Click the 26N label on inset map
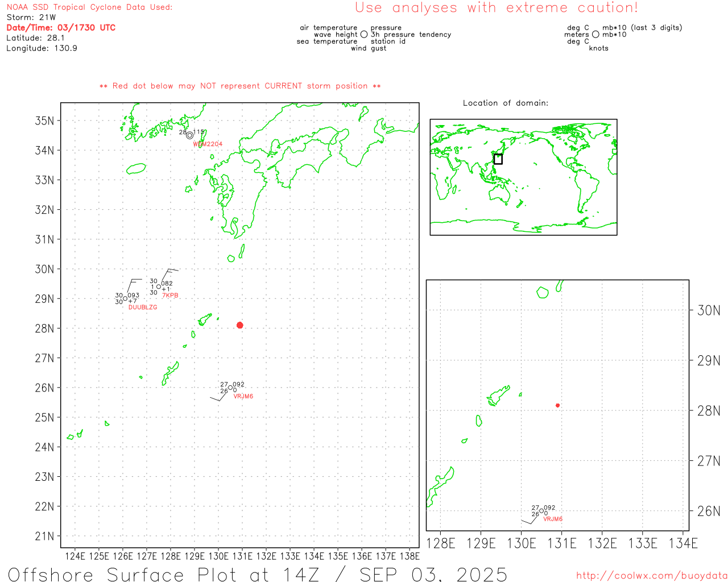Image resolution: width=728 pixels, height=582 pixels. [x=709, y=511]
